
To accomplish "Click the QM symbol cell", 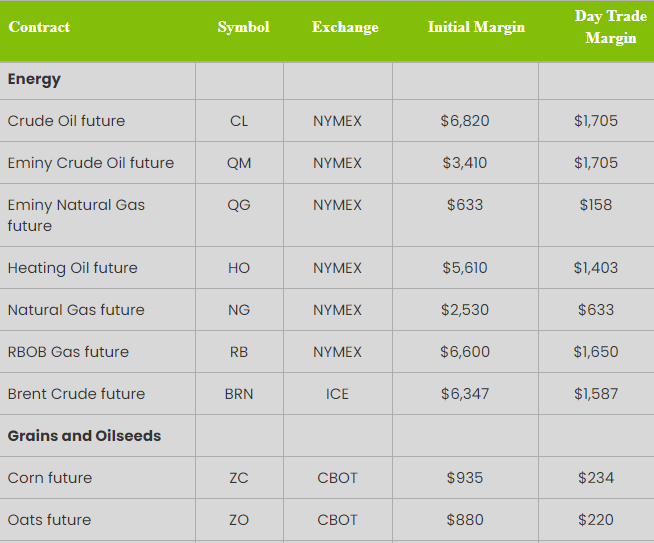I will [239, 163].
